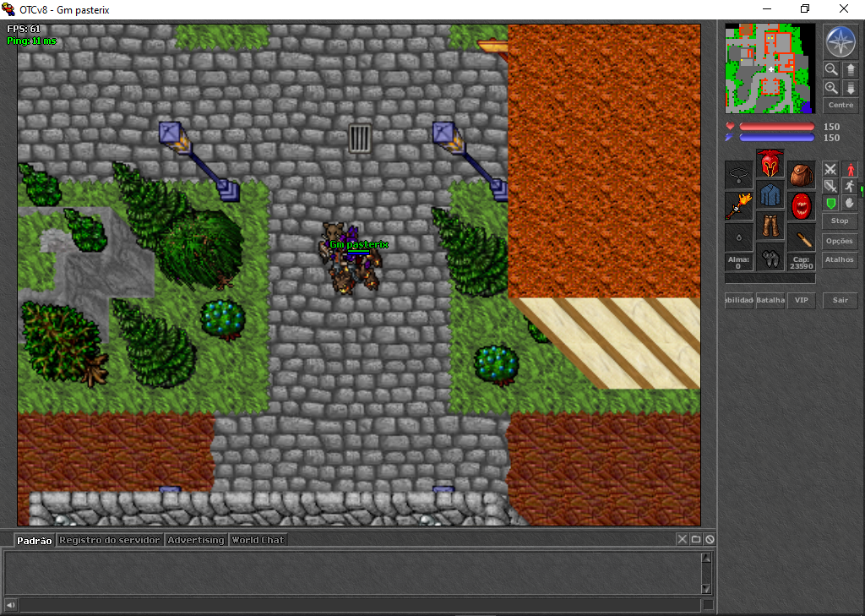865x616 pixels.
Task: Switch to Registro do servidor tab
Action: coord(109,541)
